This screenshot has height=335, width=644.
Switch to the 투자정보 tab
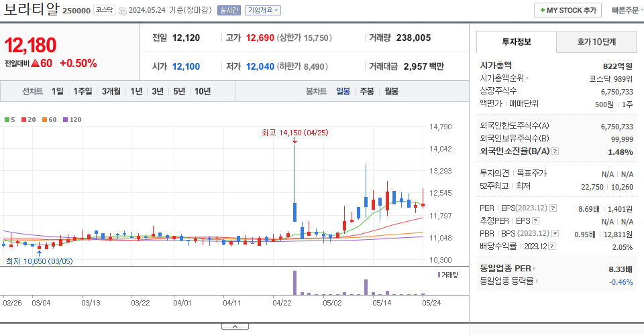517,42
